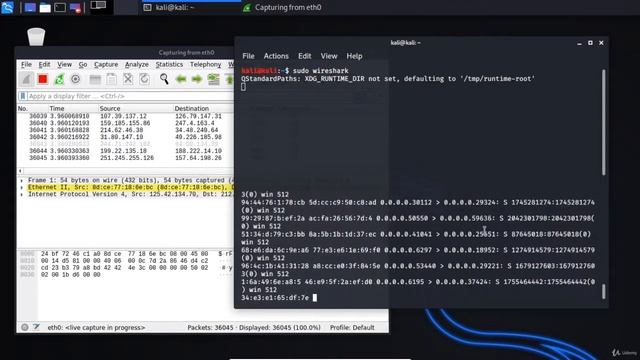Select packet row 36042
The image size is (640, 360).
(x=125, y=137)
